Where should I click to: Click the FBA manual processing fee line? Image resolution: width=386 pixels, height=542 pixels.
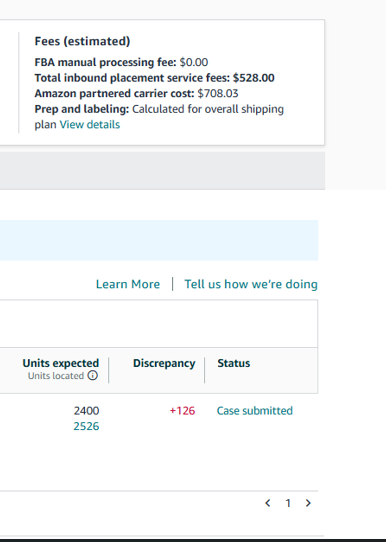tap(121, 62)
